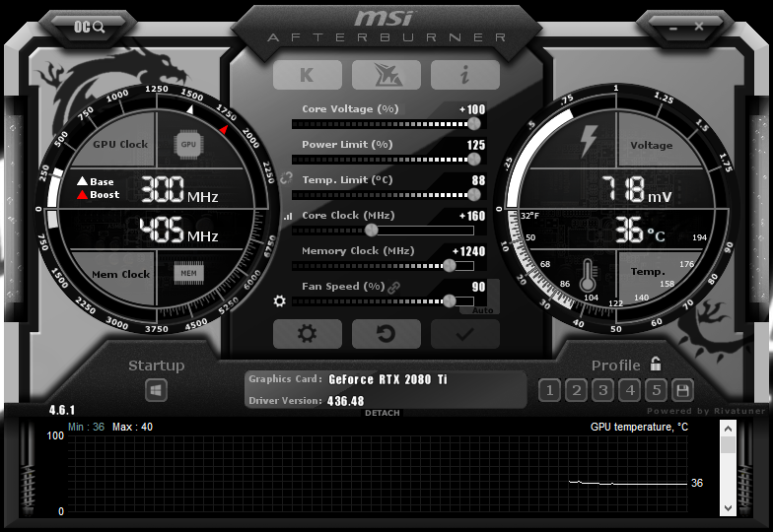
Task: Click the graph scrollbar thumb
Action: pos(728,444)
